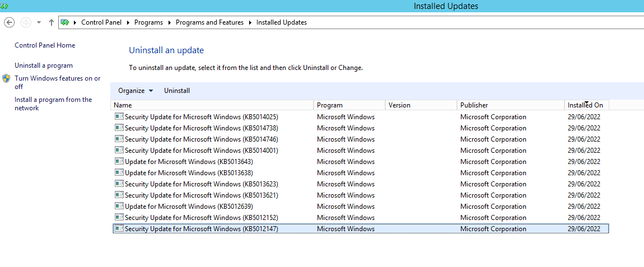
Task: Sort list by Installed On column
Action: tap(585, 105)
